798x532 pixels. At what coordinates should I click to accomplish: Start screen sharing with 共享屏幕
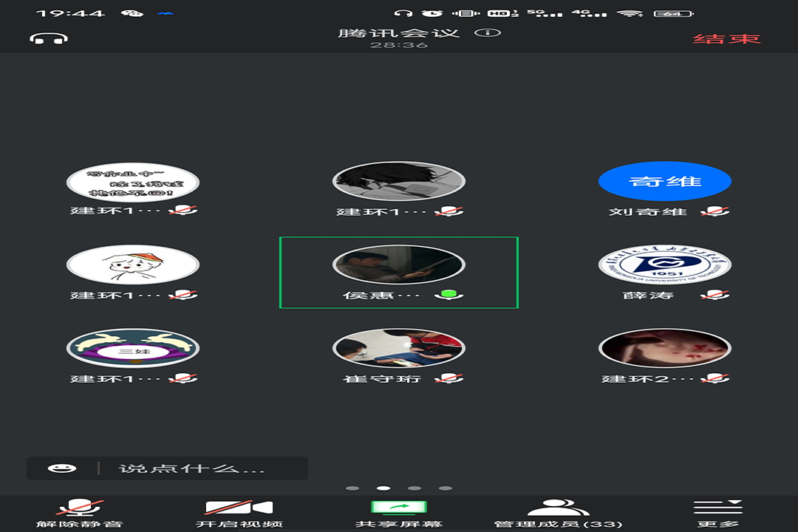click(398, 514)
